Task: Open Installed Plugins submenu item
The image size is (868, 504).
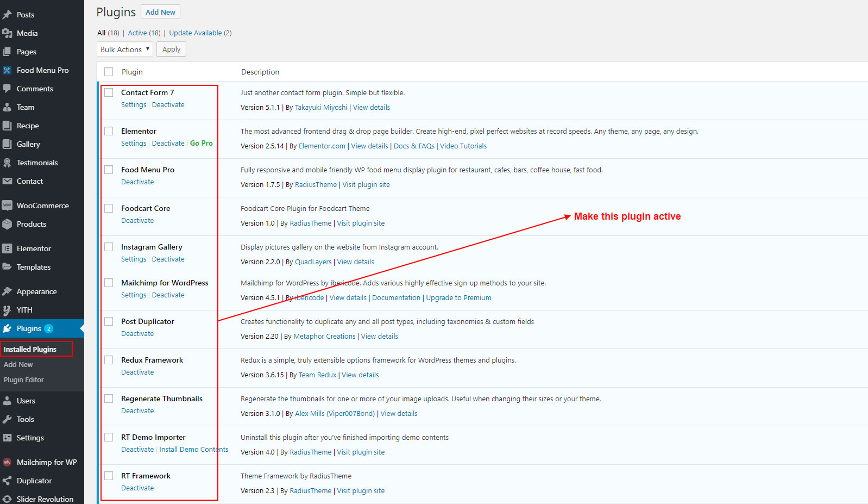Action: coord(30,349)
